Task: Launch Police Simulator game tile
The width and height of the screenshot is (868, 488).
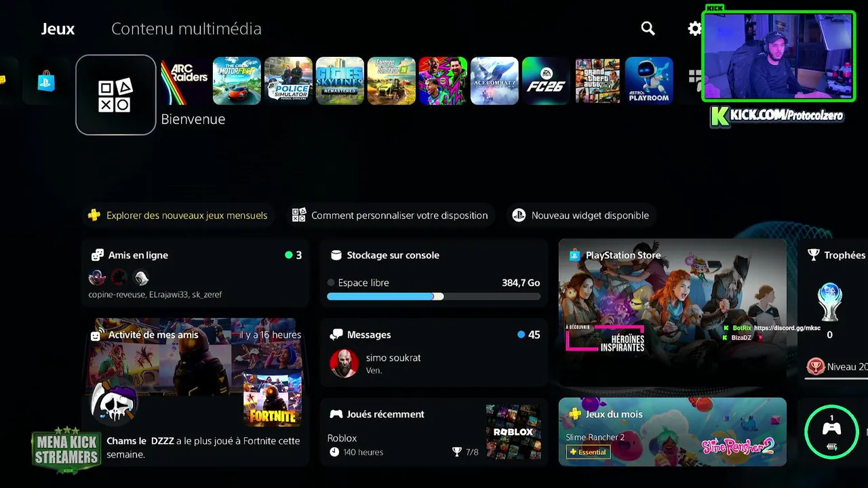Action: [288, 81]
